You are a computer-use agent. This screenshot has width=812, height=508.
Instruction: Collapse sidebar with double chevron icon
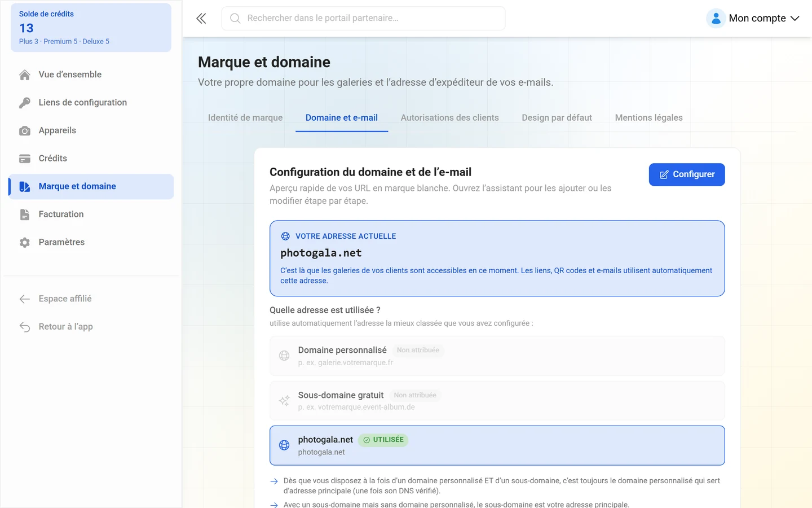pos(201,19)
